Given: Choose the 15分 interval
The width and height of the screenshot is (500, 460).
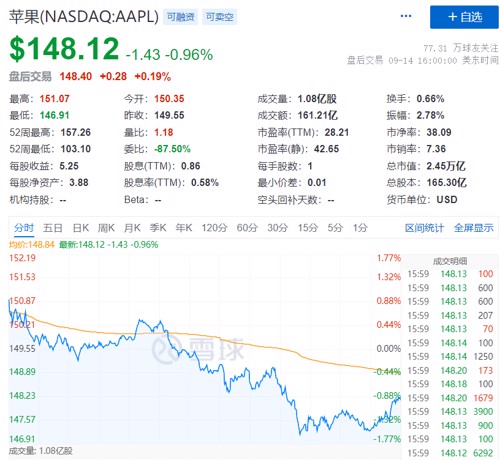Looking at the screenshot, I should 308,228.
